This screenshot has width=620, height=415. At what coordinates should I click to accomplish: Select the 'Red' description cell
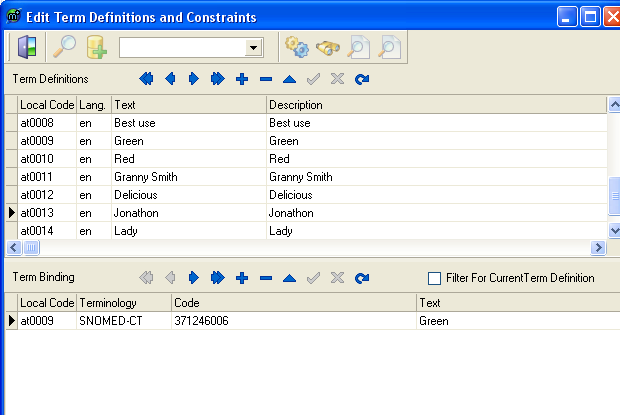click(436, 159)
